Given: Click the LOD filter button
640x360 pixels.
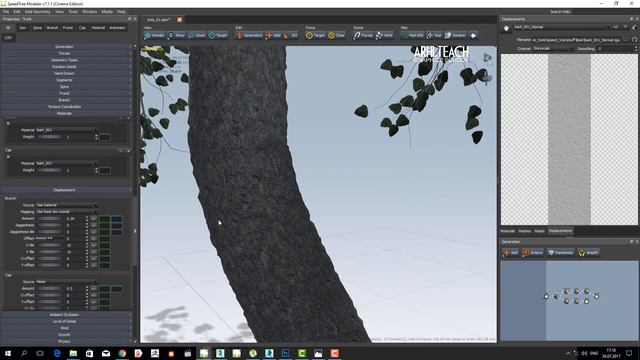Looking at the screenshot, I should (8, 38).
